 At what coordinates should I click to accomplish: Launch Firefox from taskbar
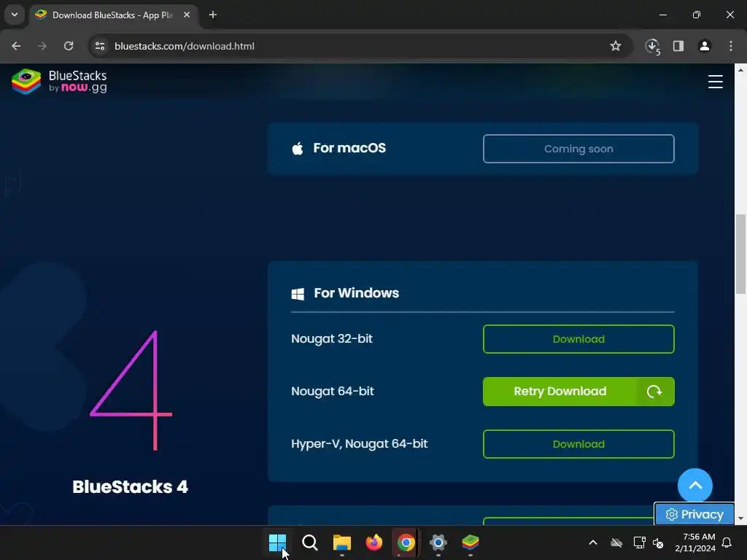[x=374, y=542]
